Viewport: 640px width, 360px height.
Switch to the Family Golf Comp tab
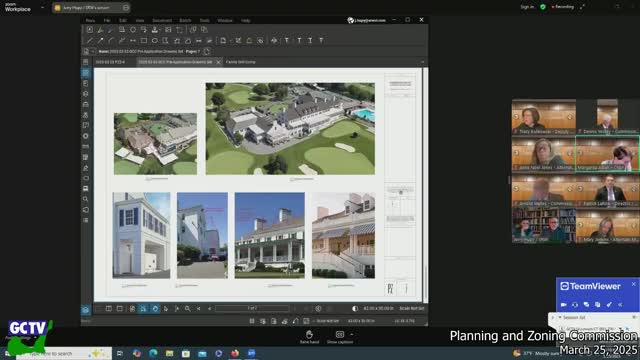(x=240, y=62)
